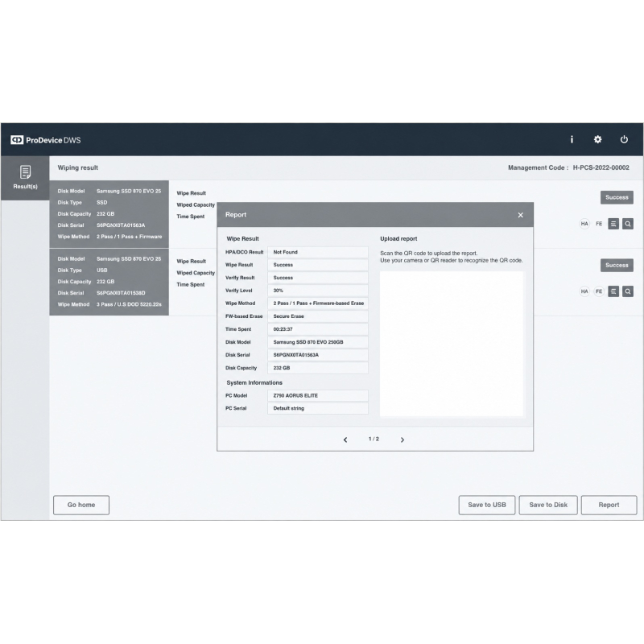Click the QR code upload area
This screenshot has height=644, width=644.
coord(452,344)
